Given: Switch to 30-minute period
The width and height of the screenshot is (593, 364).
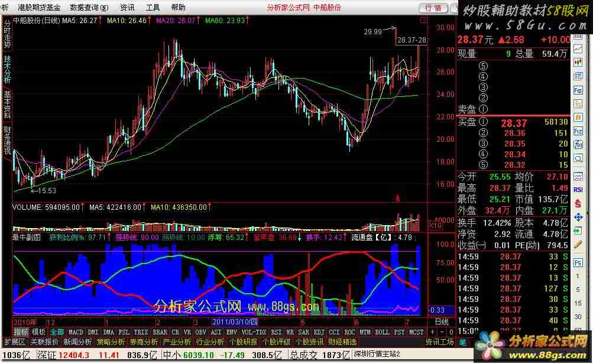Looking at the screenshot, I should 578,317.
